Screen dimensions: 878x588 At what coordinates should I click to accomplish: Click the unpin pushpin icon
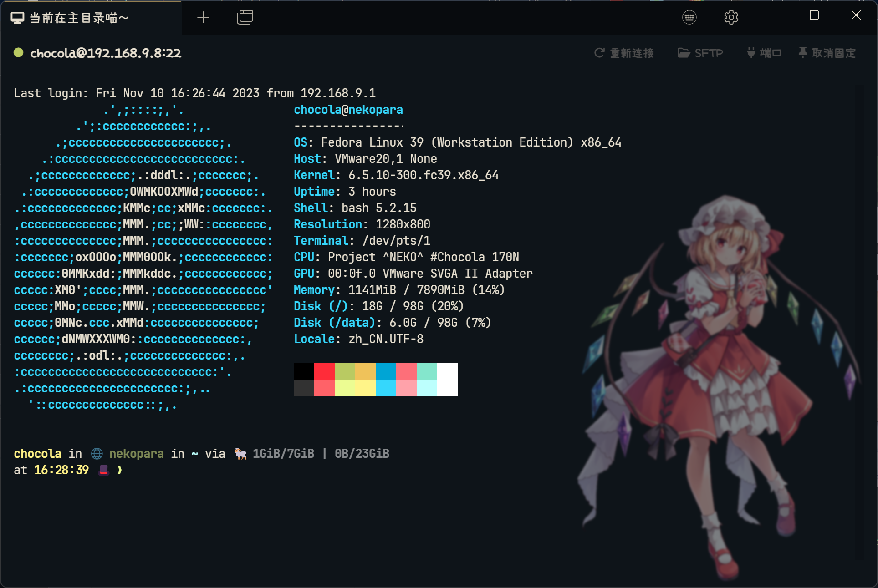[802, 53]
